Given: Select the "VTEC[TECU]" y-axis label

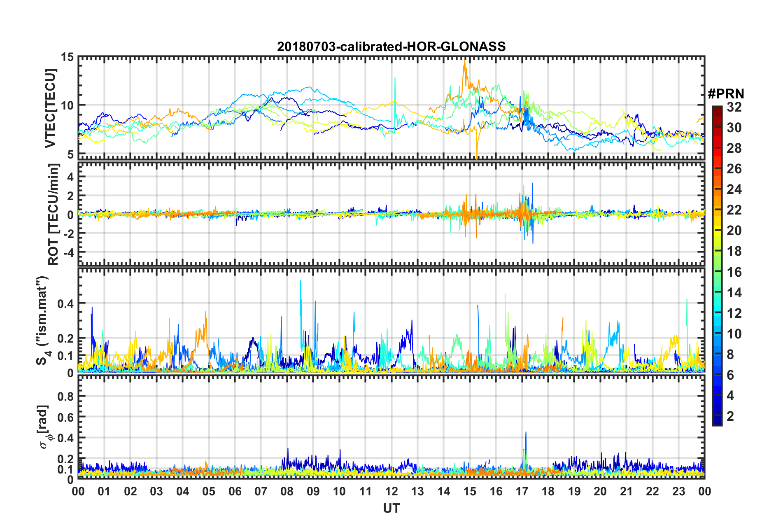Looking at the screenshot, I should tap(50, 108).
